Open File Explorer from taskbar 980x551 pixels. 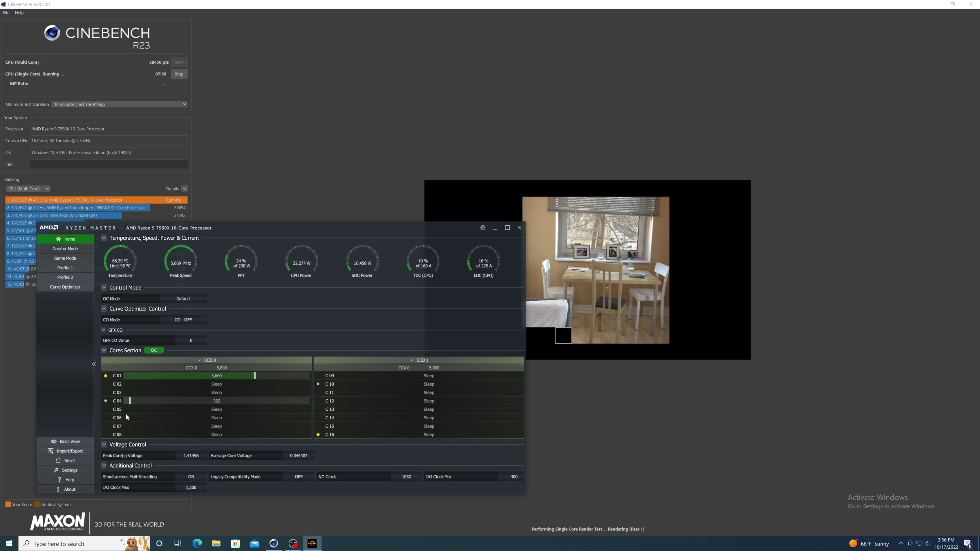coord(216,543)
